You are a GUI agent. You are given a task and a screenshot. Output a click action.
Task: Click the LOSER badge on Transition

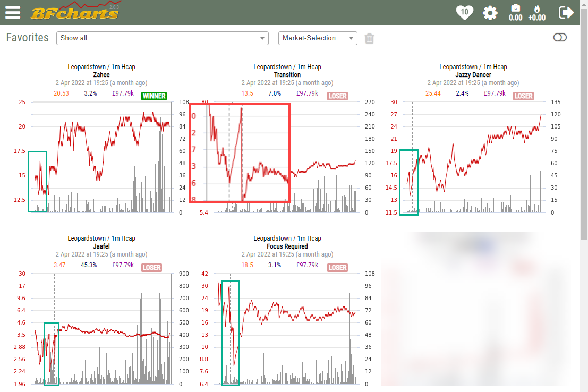pos(337,96)
